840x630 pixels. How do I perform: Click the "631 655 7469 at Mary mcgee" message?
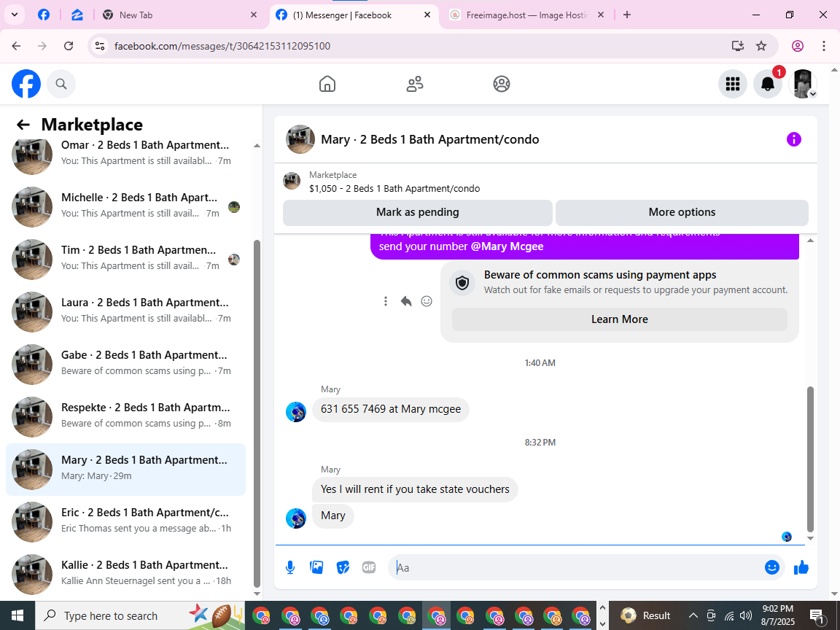tap(391, 409)
